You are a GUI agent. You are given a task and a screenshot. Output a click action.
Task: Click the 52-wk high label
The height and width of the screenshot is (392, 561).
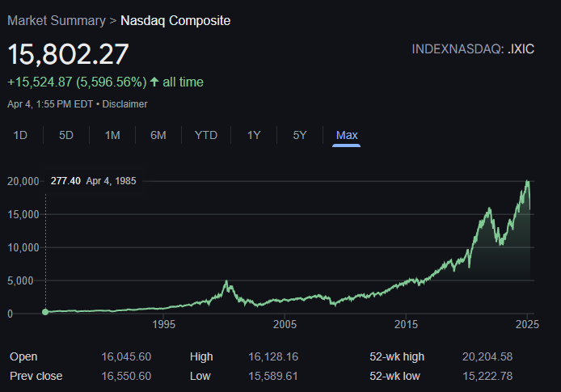click(397, 357)
